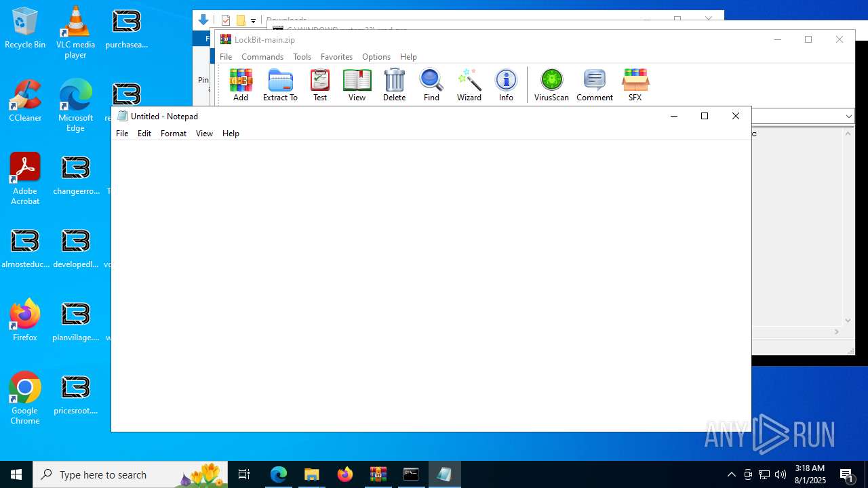Select the Recycle Bin desktop icon
The height and width of the screenshot is (488, 868).
[x=25, y=28]
